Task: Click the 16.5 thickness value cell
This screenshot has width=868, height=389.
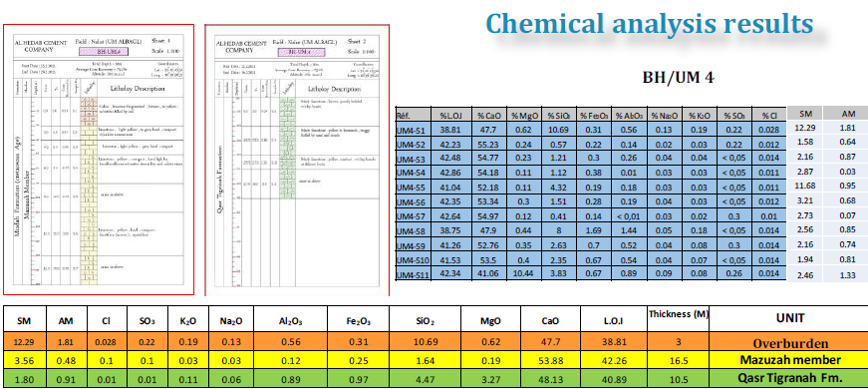Action: (678, 360)
